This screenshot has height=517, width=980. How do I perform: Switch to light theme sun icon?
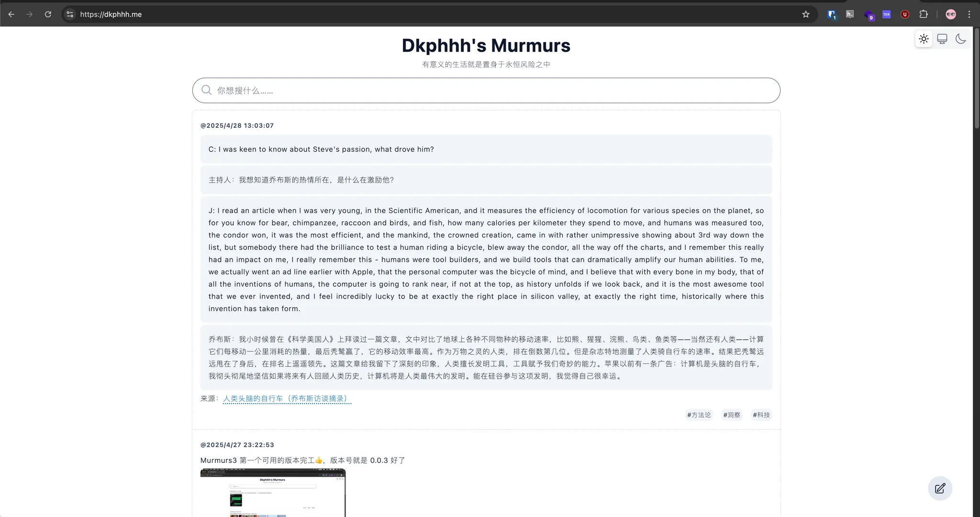[x=924, y=39]
